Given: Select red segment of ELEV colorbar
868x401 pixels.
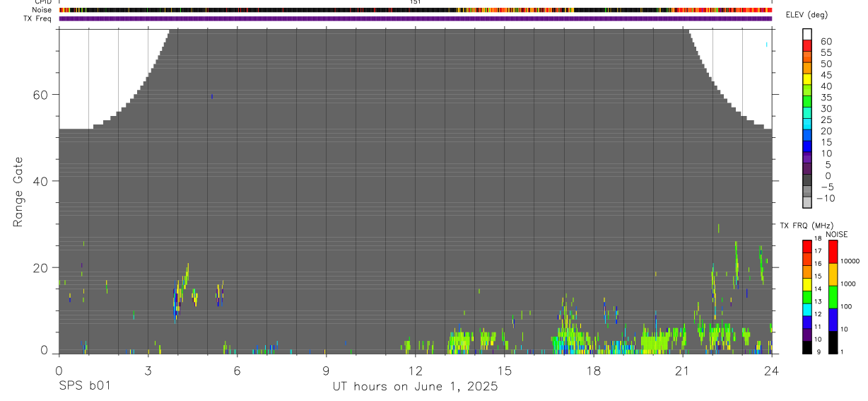Looking at the screenshot, I should pos(807,45).
